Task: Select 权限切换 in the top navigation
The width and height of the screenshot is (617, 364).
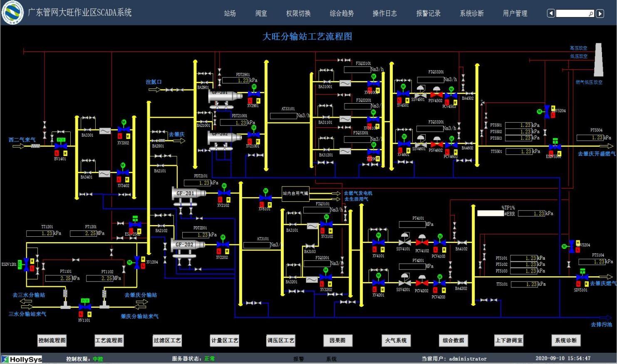Action: (x=298, y=13)
